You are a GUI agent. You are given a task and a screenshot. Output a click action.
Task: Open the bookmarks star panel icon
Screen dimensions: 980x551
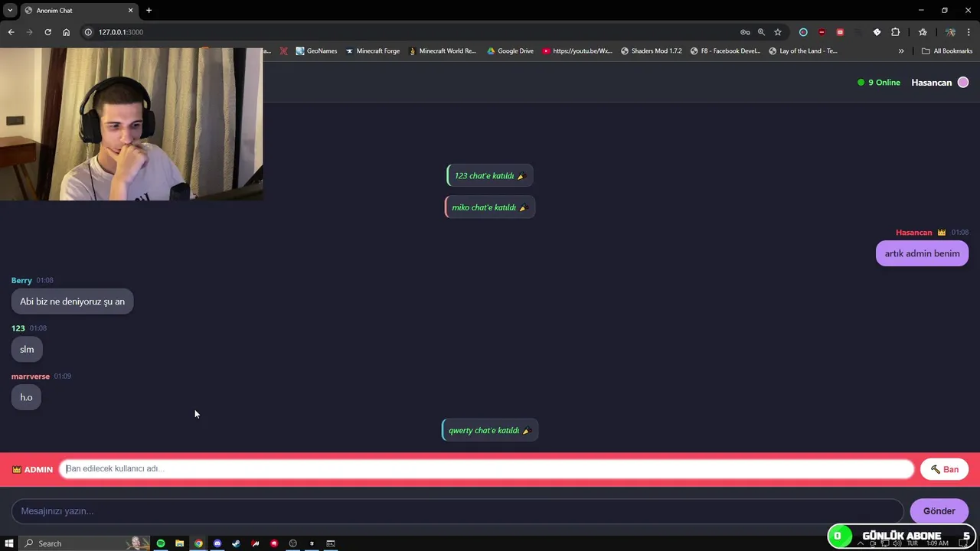923,32
